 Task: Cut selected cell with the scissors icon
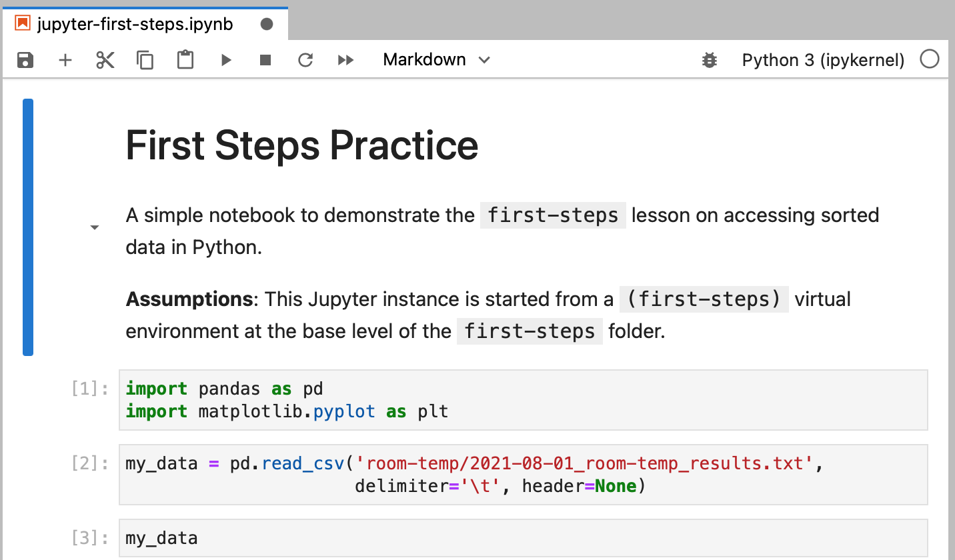tap(105, 60)
